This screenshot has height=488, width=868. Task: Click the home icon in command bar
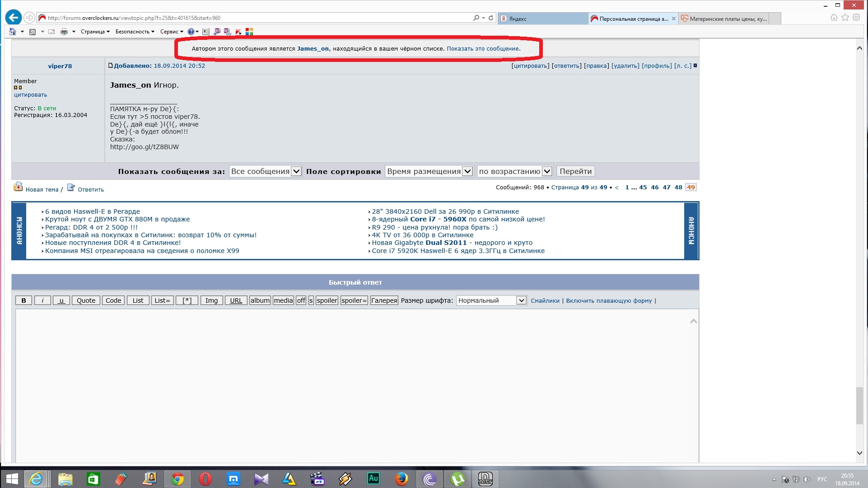point(13,32)
